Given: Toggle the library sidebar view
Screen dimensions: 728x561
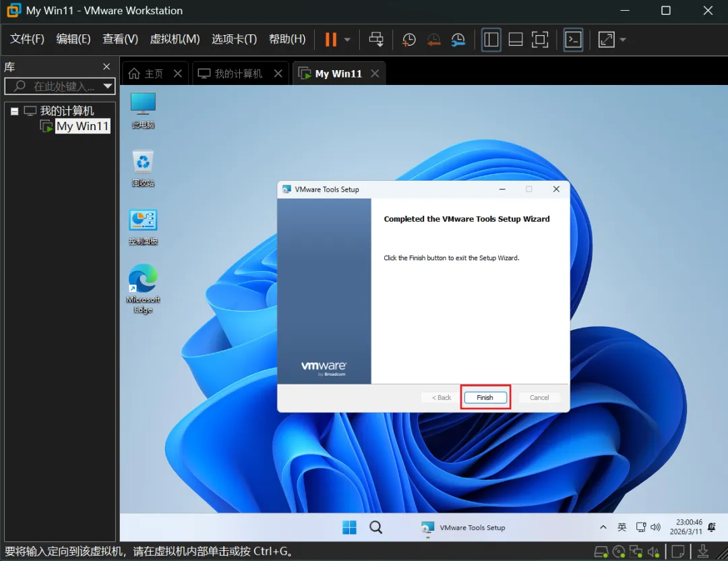Looking at the screenshot, I should [x=491, y=40].
